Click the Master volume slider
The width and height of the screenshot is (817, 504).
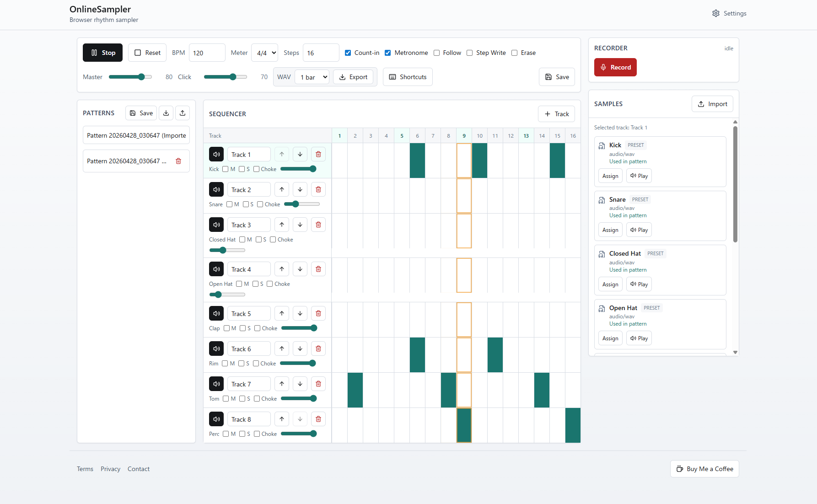point(130,77)
